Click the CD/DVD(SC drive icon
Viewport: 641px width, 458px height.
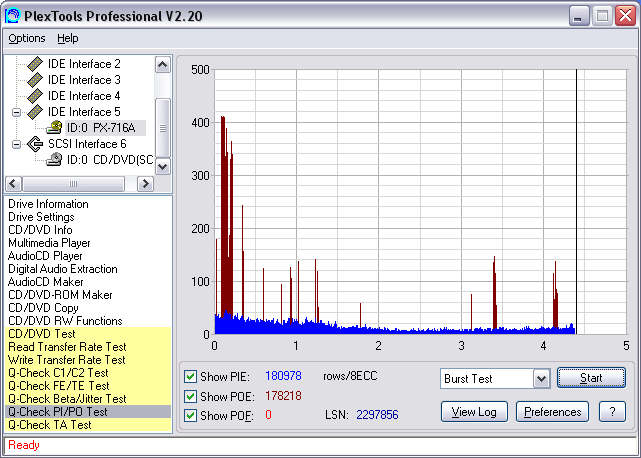point(54,159)
